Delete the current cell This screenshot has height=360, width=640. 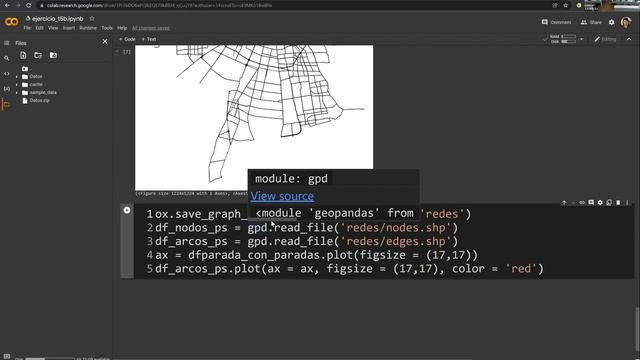point(618,202)
